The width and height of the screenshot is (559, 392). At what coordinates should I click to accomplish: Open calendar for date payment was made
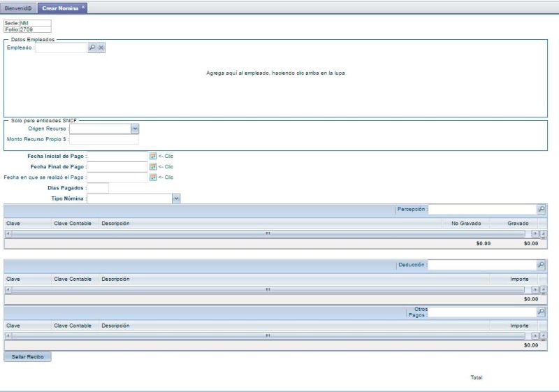point(153,177)
